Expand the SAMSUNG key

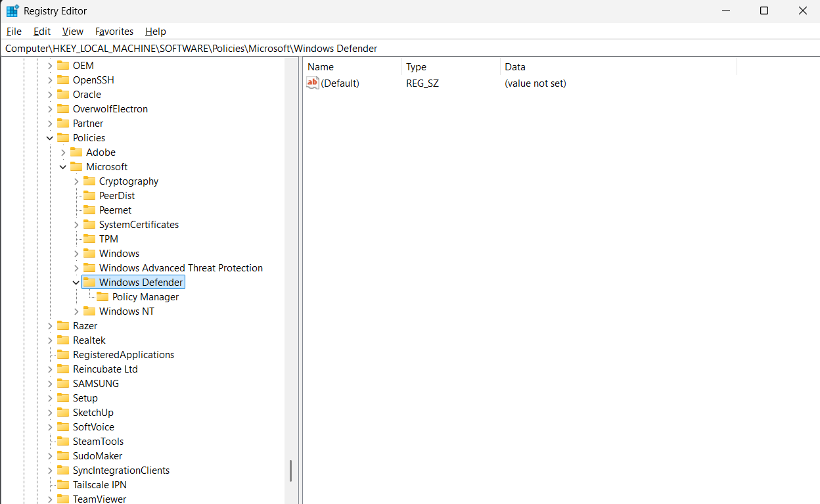coord(50,384)
